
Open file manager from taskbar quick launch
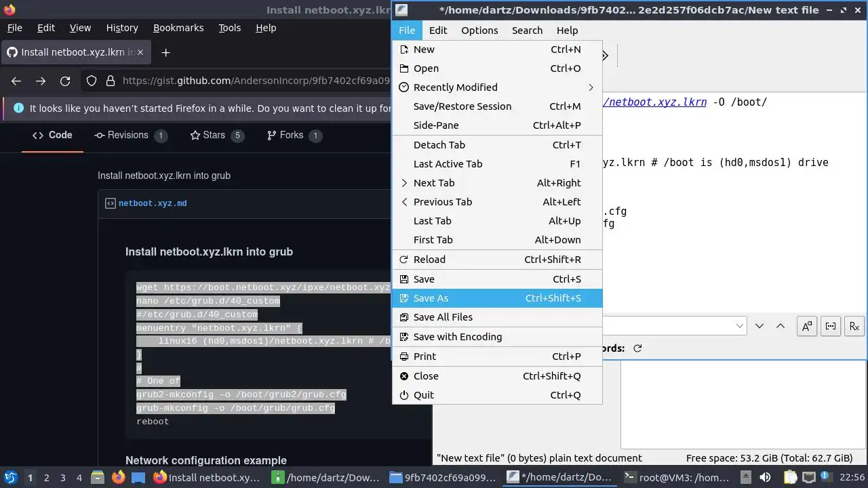click(98, 477)
